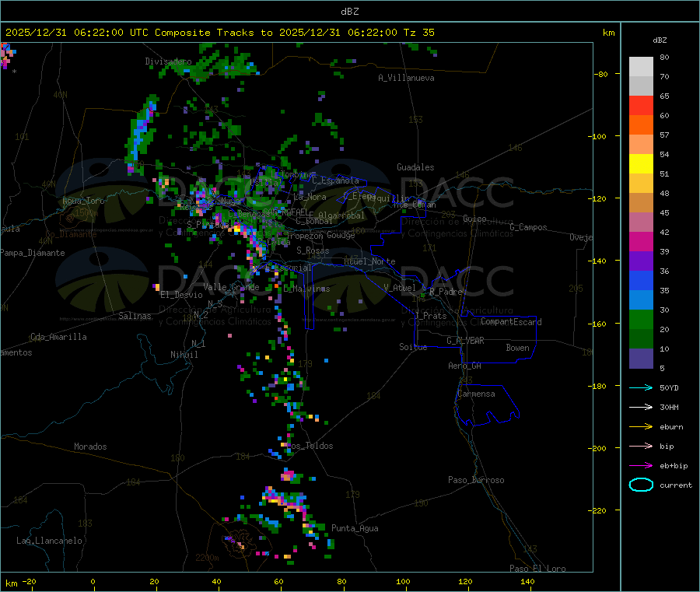Click the 'S_Rosas' map label

[313, 250]
